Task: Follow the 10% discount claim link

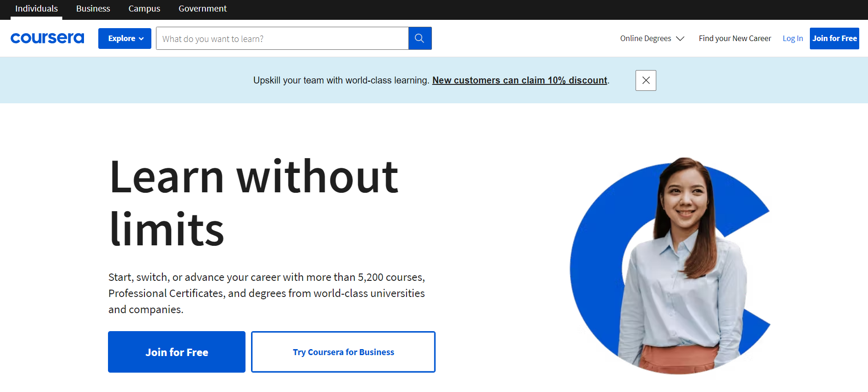Action: (x=520, y=80)
